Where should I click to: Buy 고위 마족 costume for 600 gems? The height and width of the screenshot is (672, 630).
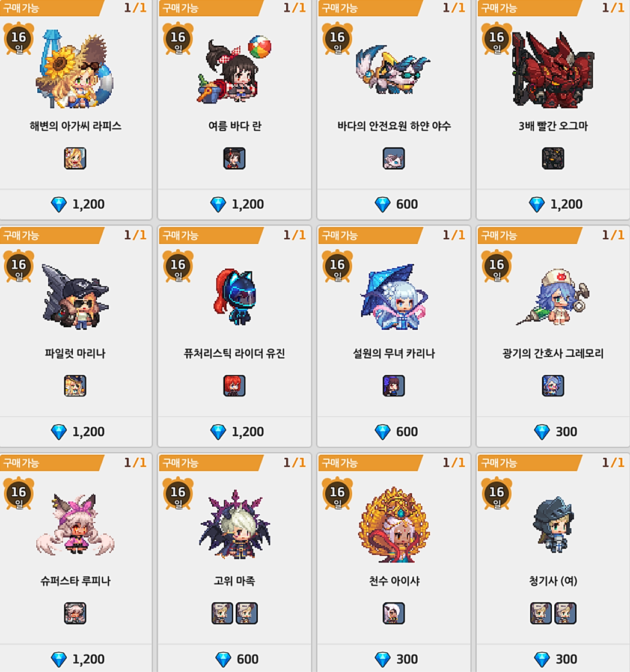click(234, 658)
